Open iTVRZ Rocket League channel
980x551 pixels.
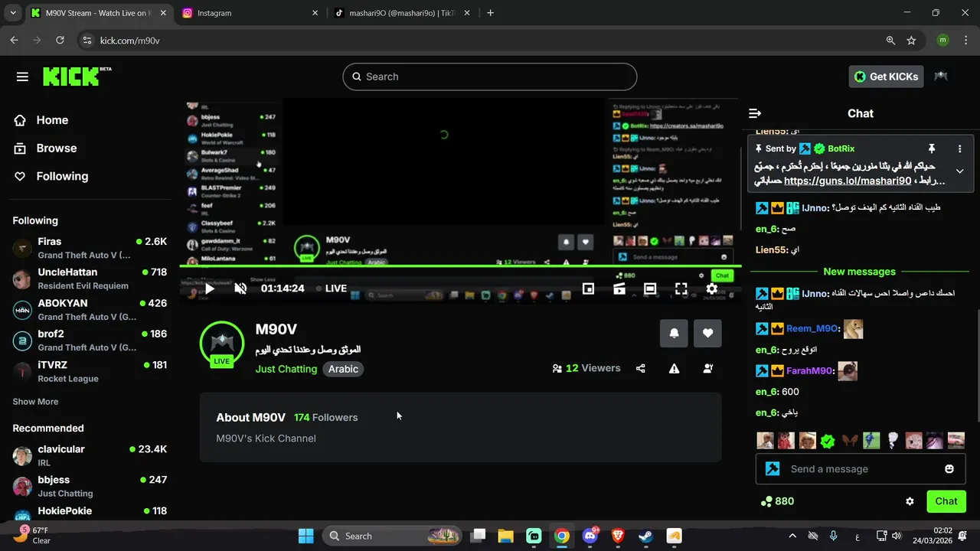[90, 371]
